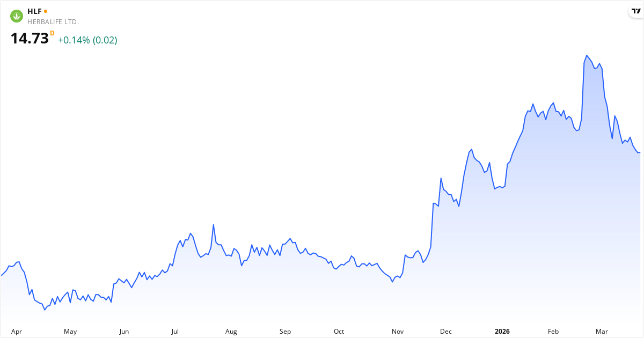Click the Jun time axis label
This screenshot has width=644, height=338.
point(124,332)
